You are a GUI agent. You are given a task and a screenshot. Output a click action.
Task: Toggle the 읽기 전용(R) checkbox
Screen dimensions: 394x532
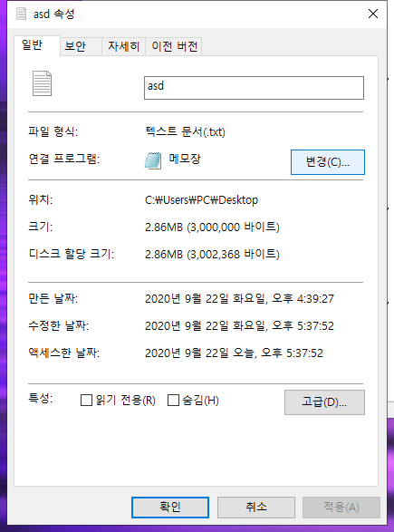click(x=86, y=401)
